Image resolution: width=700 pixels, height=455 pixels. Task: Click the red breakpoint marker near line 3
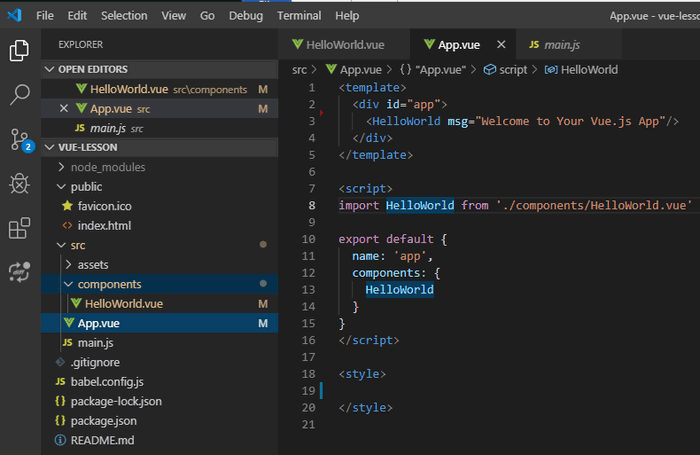tap(321, 113)
